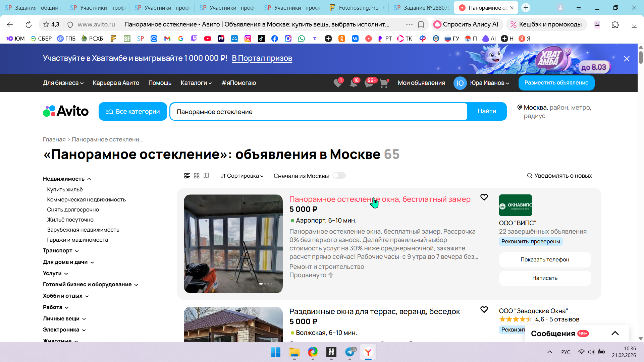
Task: Toggle 'Сначала из Москвы' switch
Action: [x=339, y=176]
